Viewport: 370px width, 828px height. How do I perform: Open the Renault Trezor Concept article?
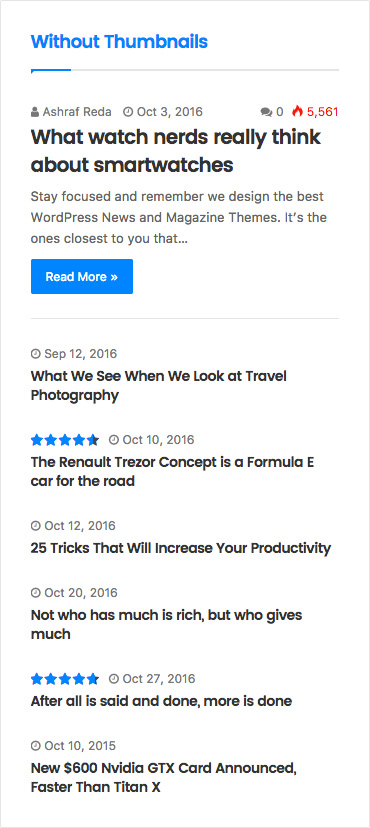pos(173,472)
